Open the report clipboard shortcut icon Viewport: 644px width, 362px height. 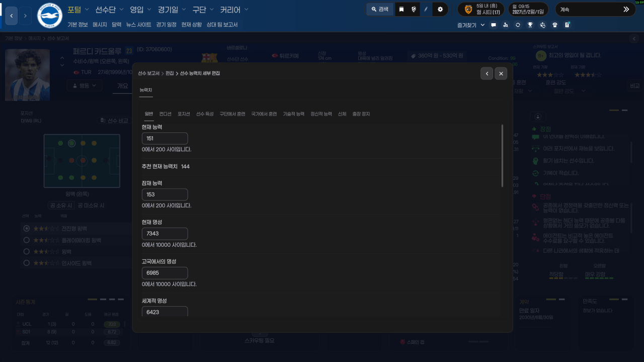click(567, 25)
